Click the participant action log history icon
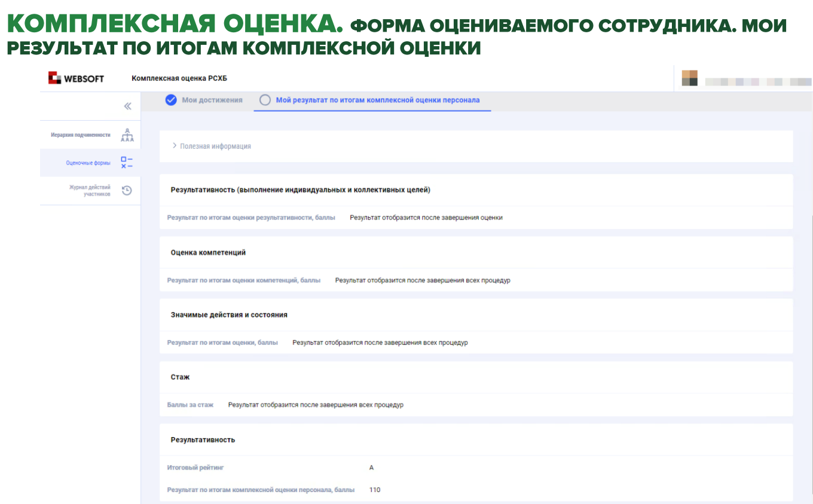 (x=127, y=191)
